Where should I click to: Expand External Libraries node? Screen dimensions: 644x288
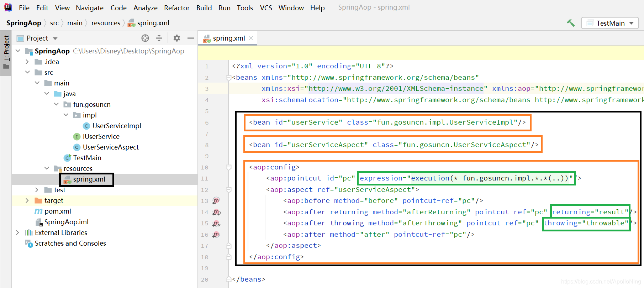(x=18, y=232)
